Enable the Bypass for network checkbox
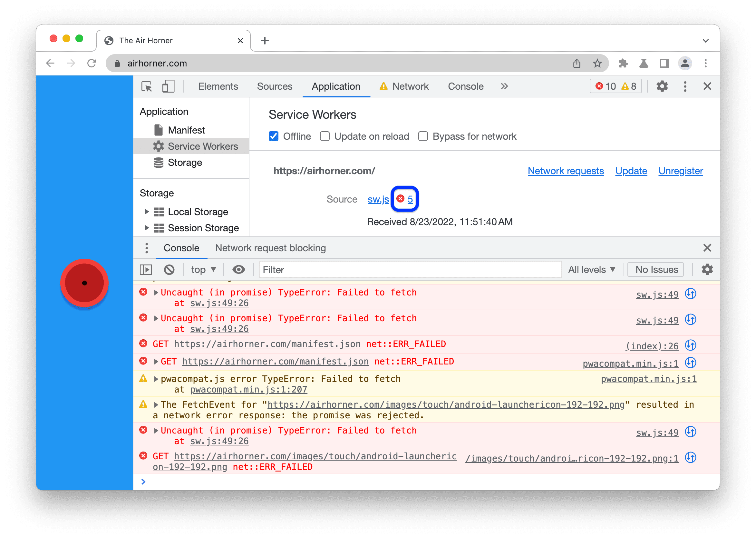The height and width of the screenshot is (538, 756). point(422,136)
